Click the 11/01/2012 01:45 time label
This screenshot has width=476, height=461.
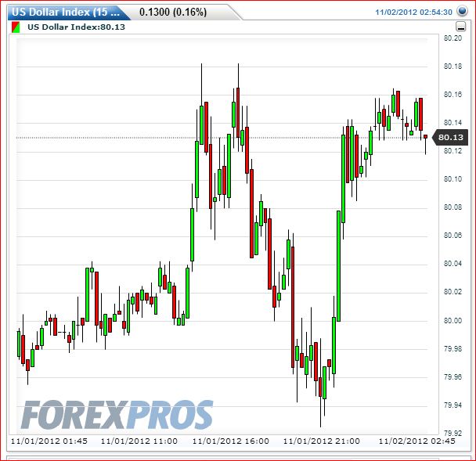[x=49, y=441]
